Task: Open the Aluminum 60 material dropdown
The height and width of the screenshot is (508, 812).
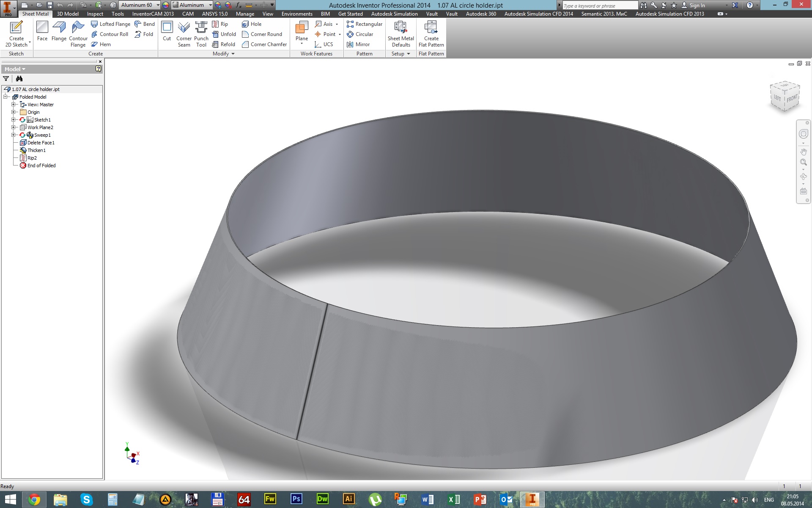Action: [158, 5]
